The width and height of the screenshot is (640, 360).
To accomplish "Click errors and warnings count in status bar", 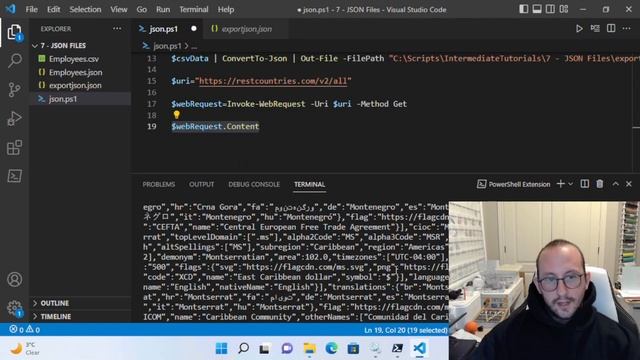I will pyautogui.click(x=24, y=329).
